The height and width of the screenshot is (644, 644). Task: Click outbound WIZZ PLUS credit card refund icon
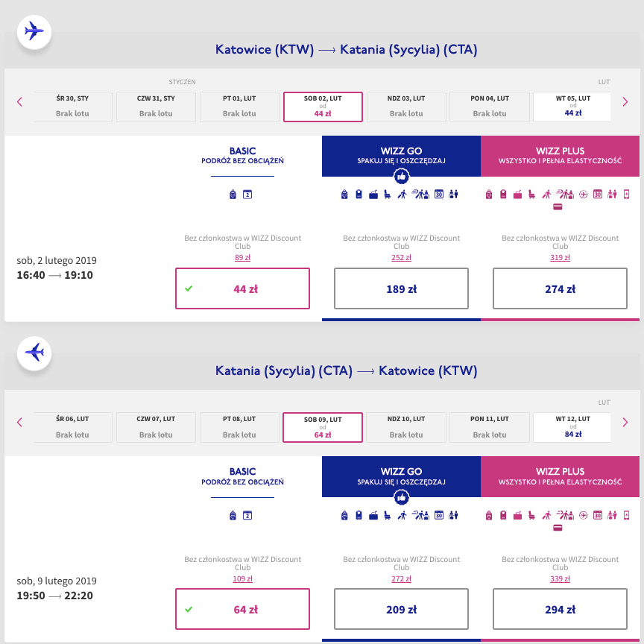tap(558, 207)
